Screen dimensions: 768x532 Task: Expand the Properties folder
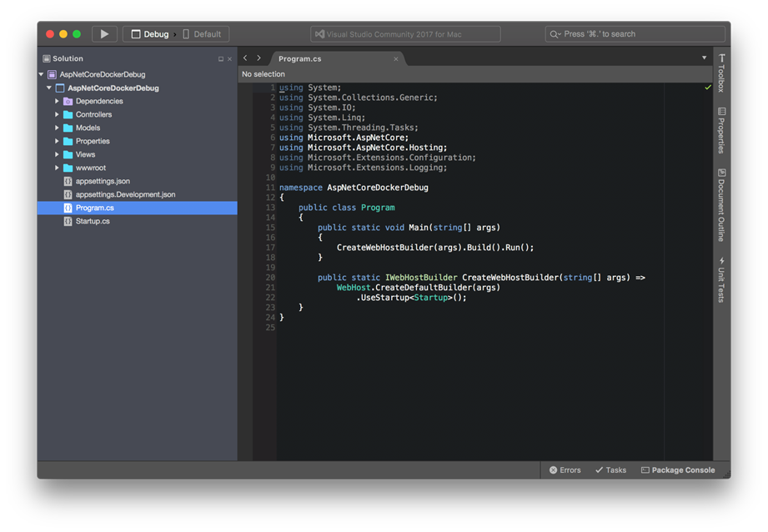click(57, 141)
